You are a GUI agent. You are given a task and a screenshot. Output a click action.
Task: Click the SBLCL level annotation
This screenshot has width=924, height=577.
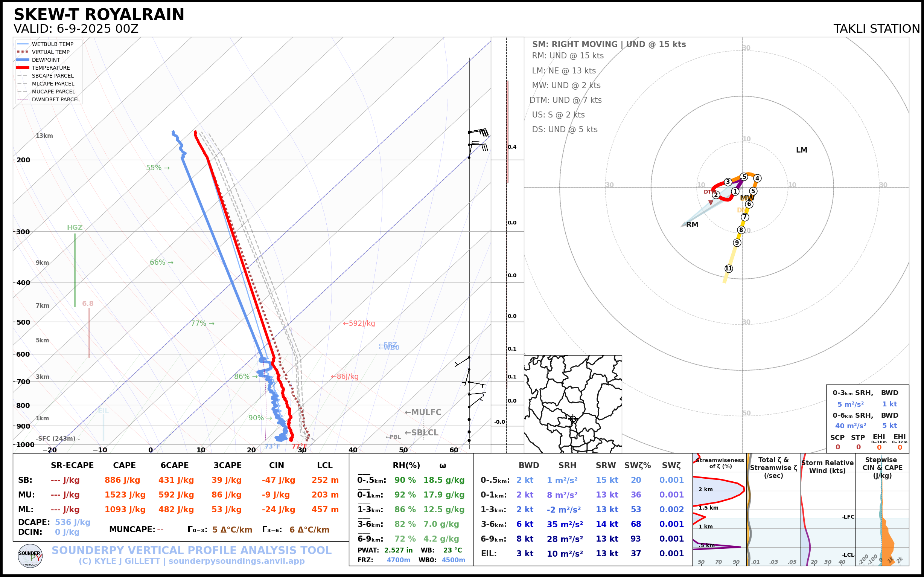point(421,433)
